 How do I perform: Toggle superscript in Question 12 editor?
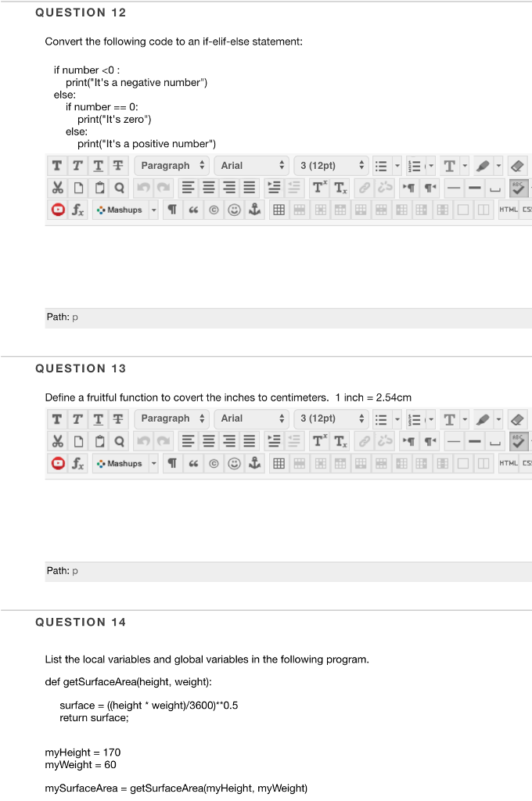[319, 188]
